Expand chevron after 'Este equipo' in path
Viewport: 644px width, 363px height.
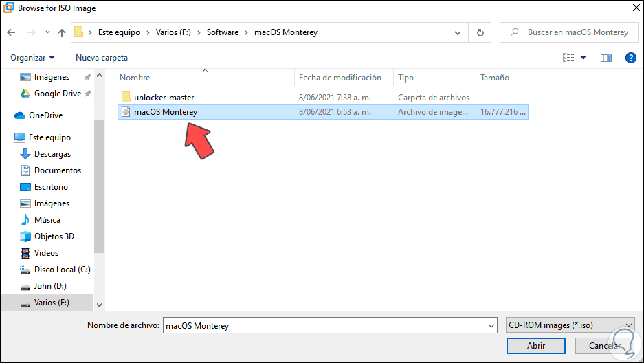pos(148,32)
